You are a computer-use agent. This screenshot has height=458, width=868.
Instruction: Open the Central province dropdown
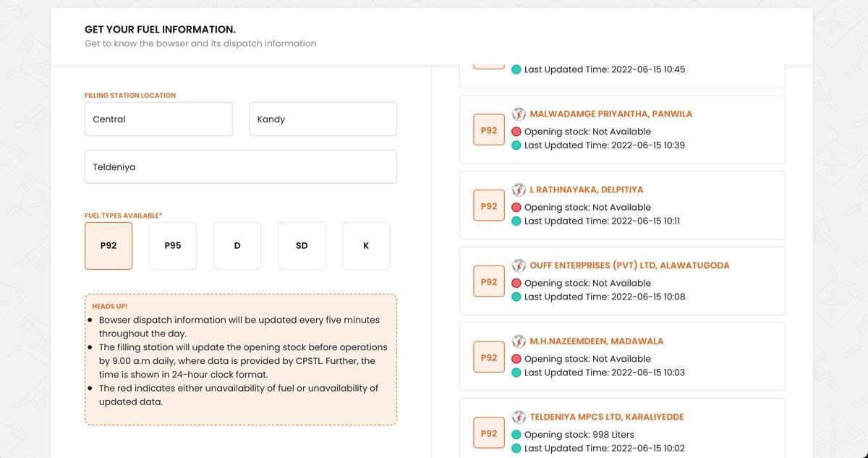click(158, 119)
